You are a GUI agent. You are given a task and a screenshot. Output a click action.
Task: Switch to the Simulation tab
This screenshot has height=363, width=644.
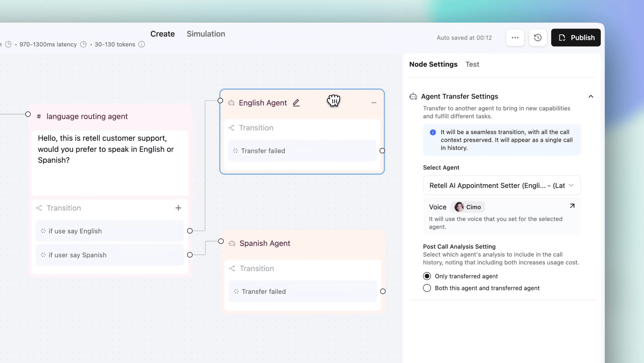tap(206, 34)
